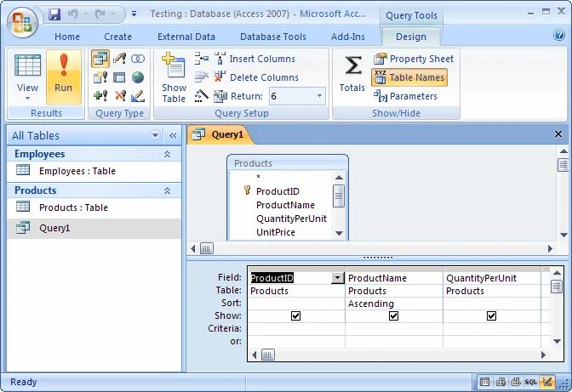Collapse the Products group
Screen dimensions: 572x392
pyautogui.click(x=167, y=190)
